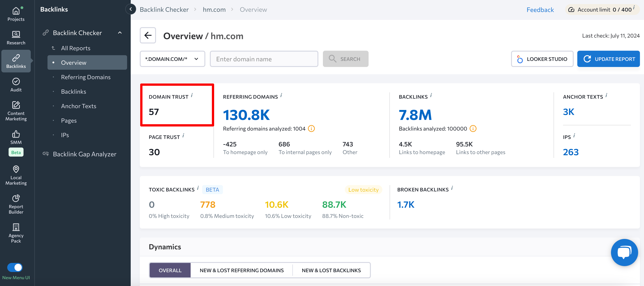Click the back arrow navigation icon
The image size is (644, 286).
click(x=148, y=35)
